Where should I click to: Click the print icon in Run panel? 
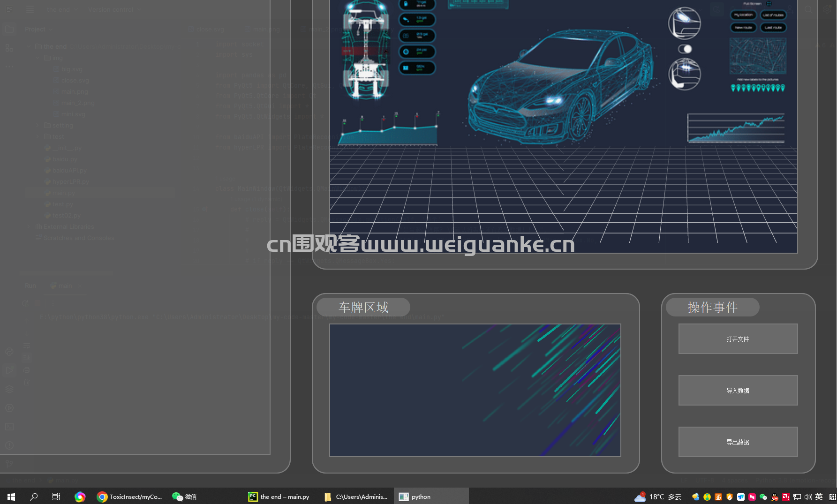tap(27, 370)
